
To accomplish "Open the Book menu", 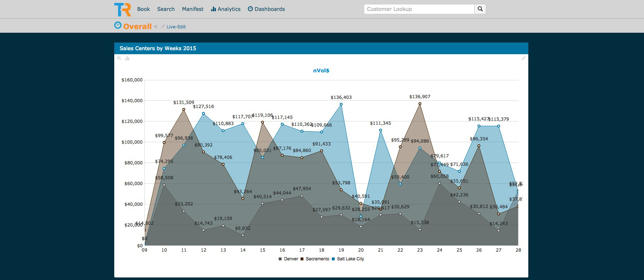I will pos(143,9).
